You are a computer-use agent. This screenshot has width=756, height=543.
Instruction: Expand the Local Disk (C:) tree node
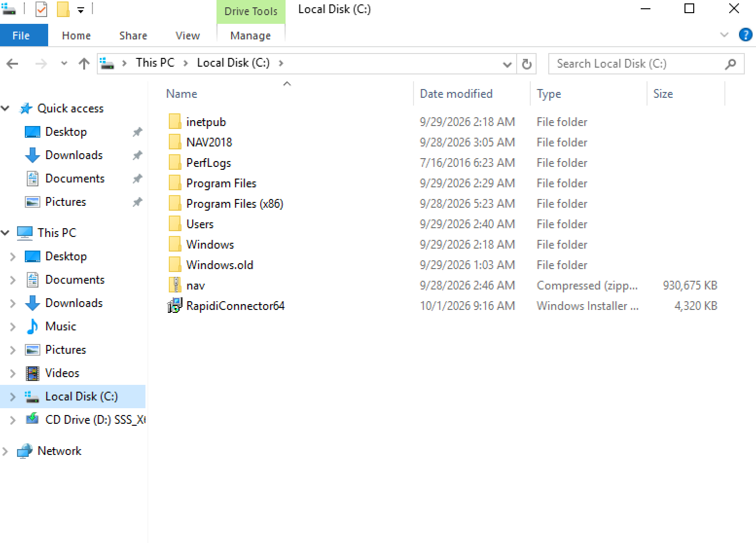click(x=13, y=397)
